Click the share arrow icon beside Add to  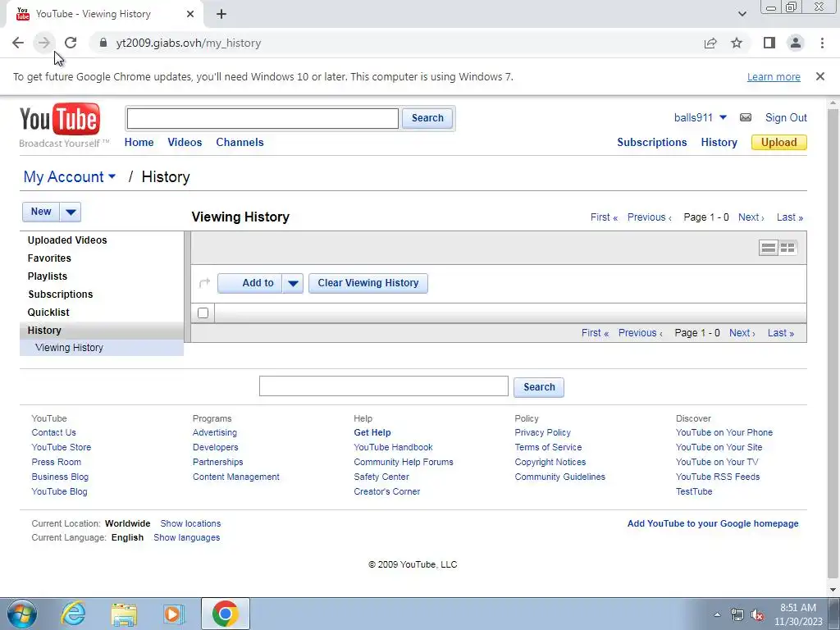204,282
